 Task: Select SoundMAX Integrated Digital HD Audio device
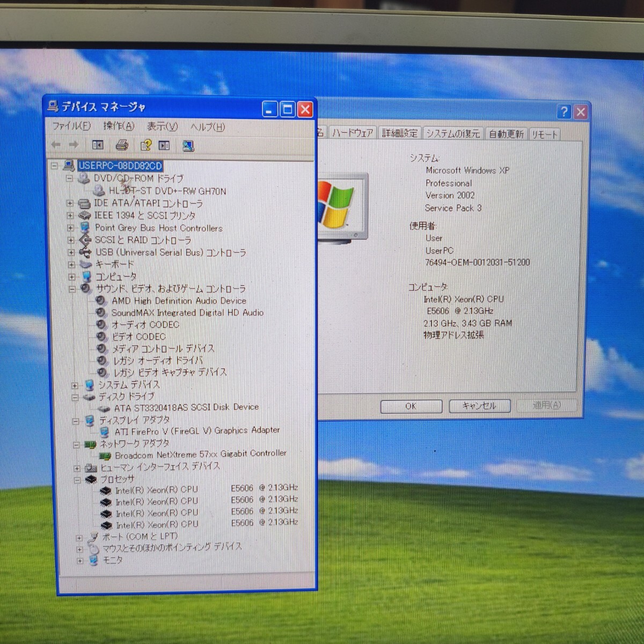187,312
